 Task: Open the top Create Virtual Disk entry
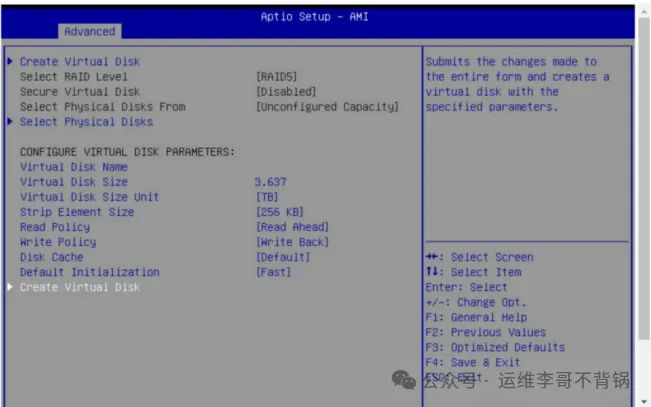(x=80, y=61)
